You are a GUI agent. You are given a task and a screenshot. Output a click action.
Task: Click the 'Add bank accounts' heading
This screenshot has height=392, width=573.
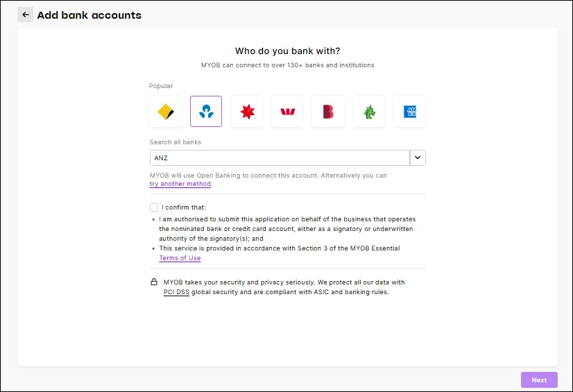pos(89,15)
